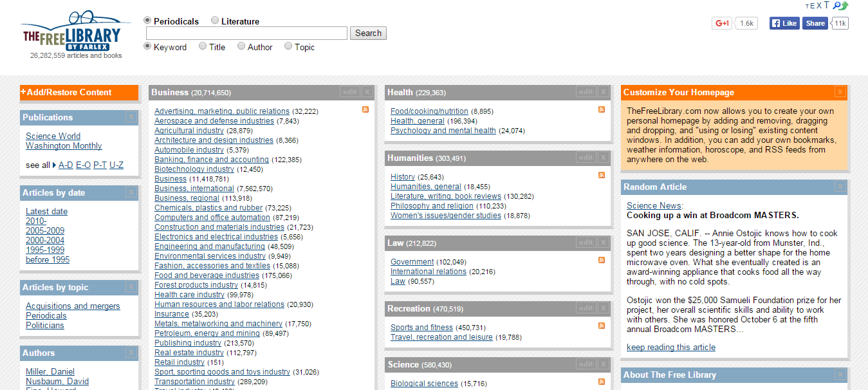Viewport: 868px width, 390px height.
Task: Click Add/Restore Content button
Action: 79,93
